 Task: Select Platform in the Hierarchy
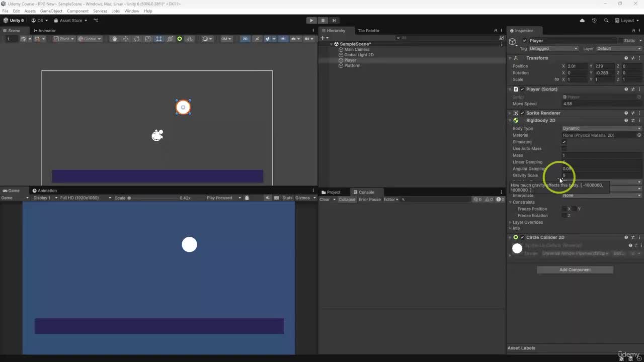[352, 65]
